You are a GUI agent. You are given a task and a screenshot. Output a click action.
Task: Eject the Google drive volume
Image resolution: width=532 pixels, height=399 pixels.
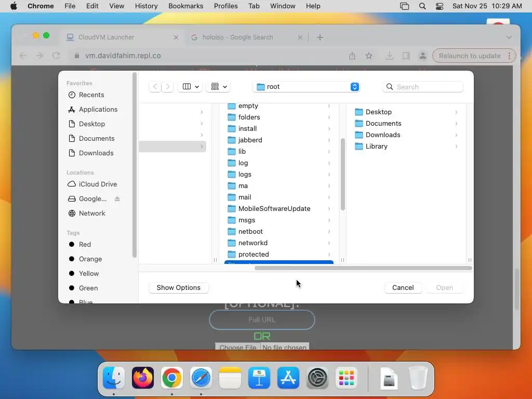pyautogui.click(x=117, y=199)
